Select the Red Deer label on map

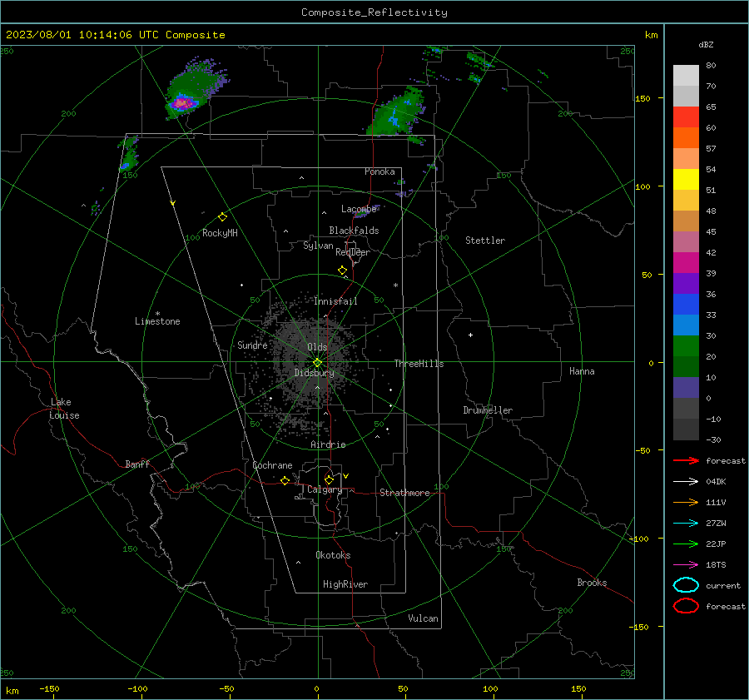pos(353,252)
